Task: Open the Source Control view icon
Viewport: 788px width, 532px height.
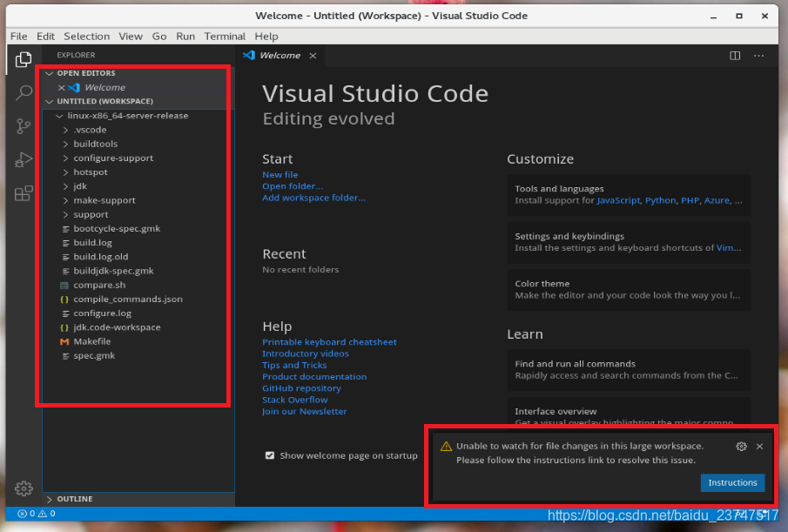Action: coord(24,126)
